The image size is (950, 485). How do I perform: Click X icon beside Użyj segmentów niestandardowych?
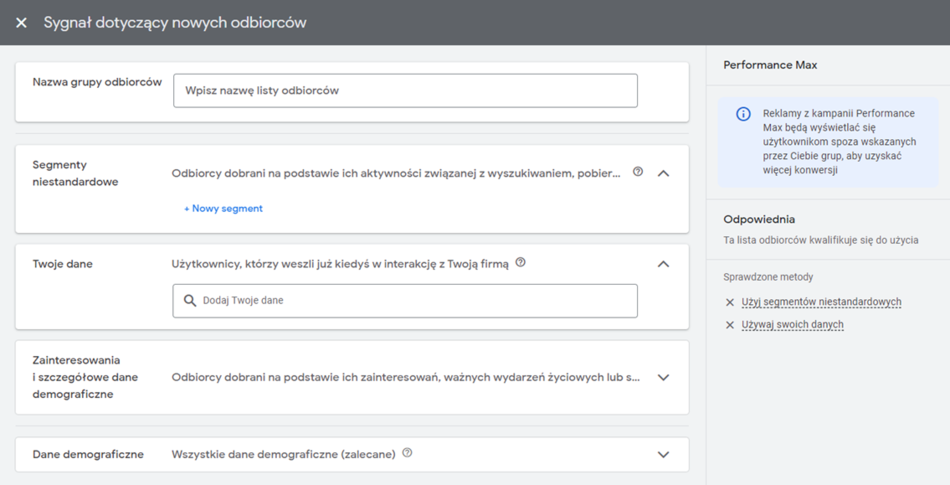click(730, 302)
